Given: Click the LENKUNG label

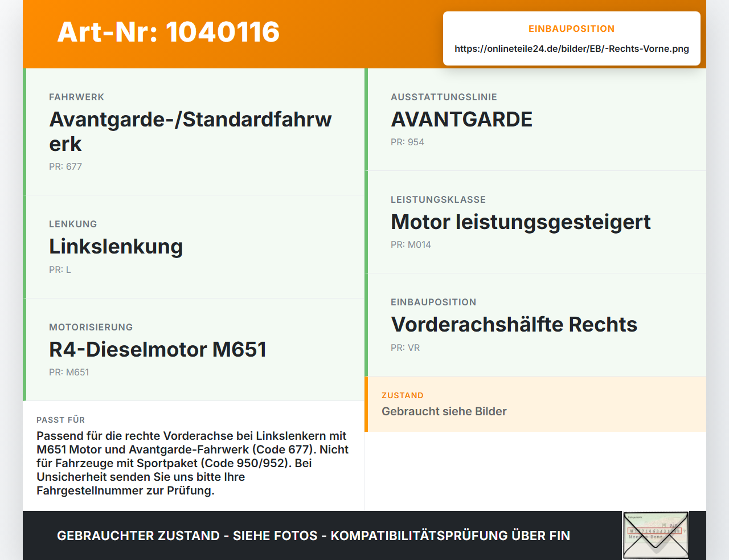Looking at the screenshot, I should point(73,224).
